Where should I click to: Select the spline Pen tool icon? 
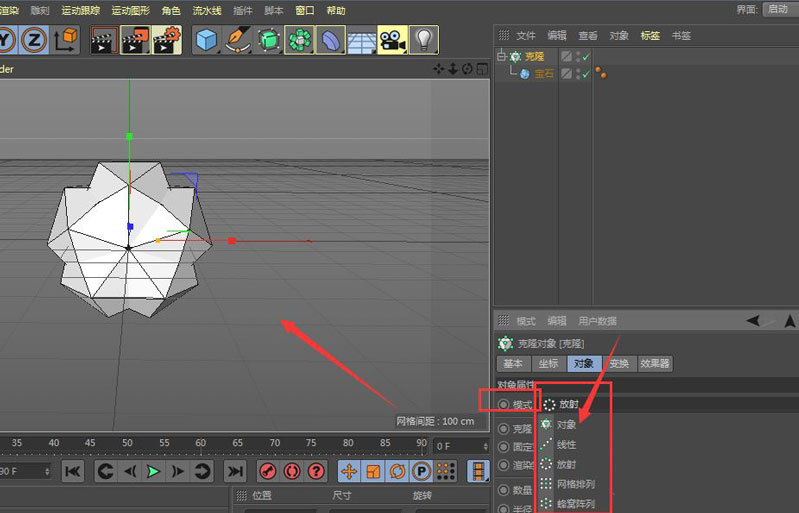pos(237,40)
